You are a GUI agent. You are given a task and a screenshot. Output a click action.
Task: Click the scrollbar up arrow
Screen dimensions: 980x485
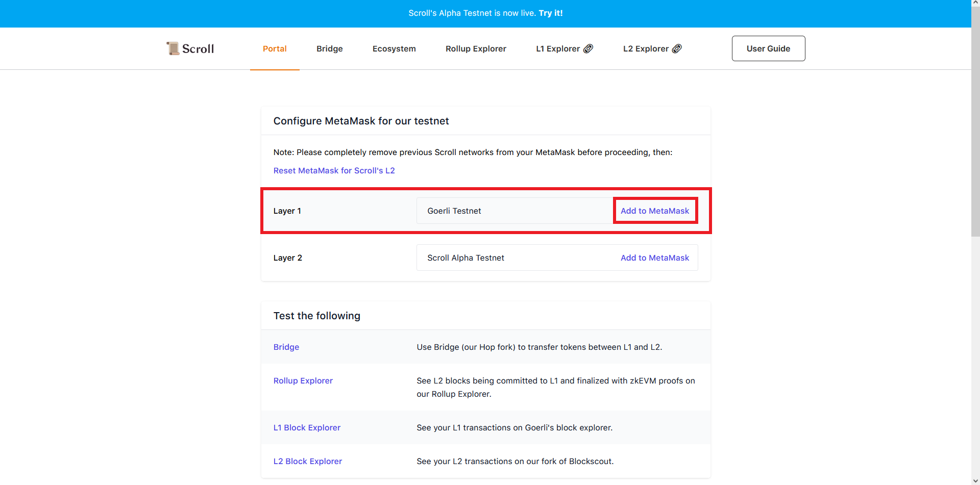pyautogui.click(x=975, y=4)
